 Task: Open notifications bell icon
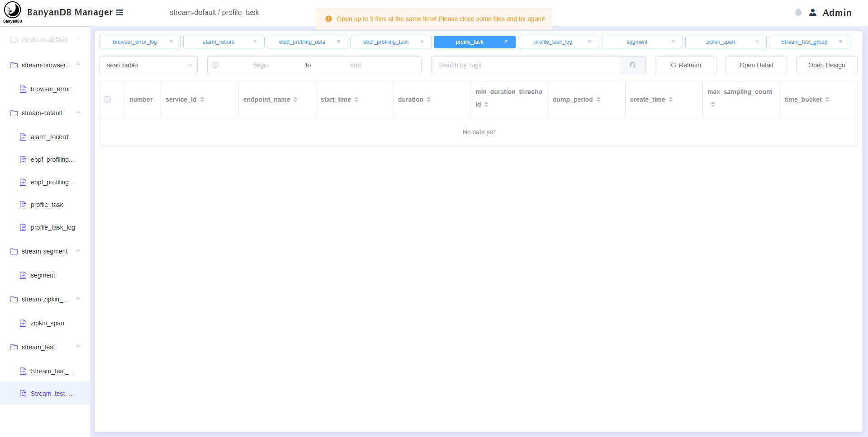click(798, 13)
